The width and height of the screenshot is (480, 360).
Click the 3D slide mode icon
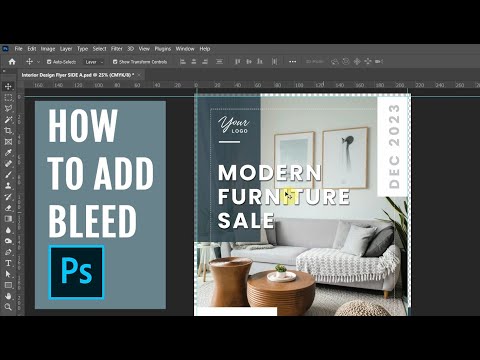tap(368, 62)
